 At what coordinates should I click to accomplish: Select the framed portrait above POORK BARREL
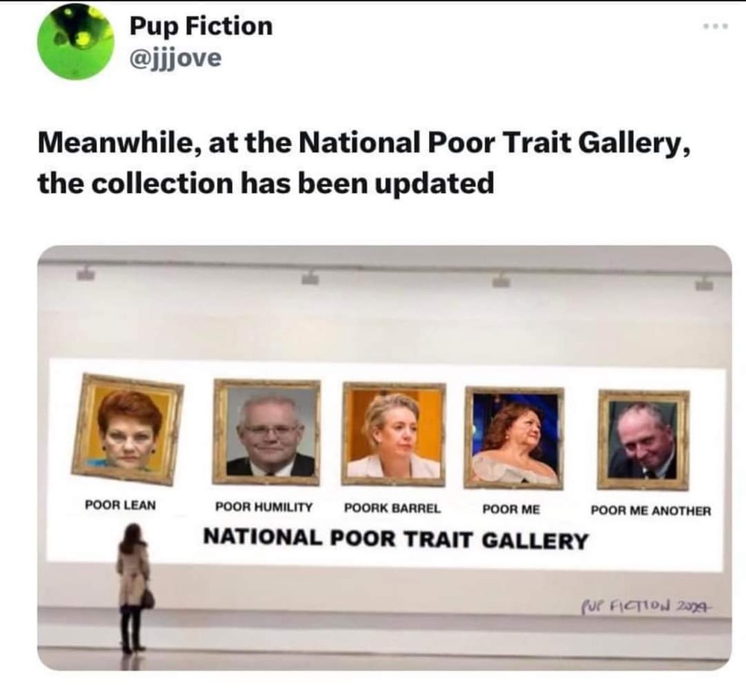[x=394, y=434]
